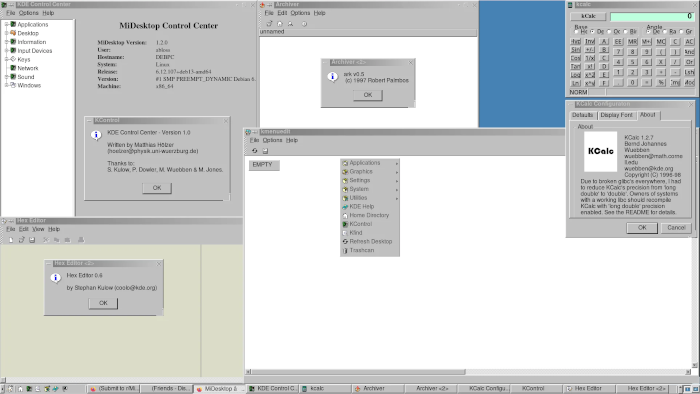The height and width of the screenshot is (394, 700).
Task: Open Utilities submenu in kmenuedit
Action: click(370, 198)
